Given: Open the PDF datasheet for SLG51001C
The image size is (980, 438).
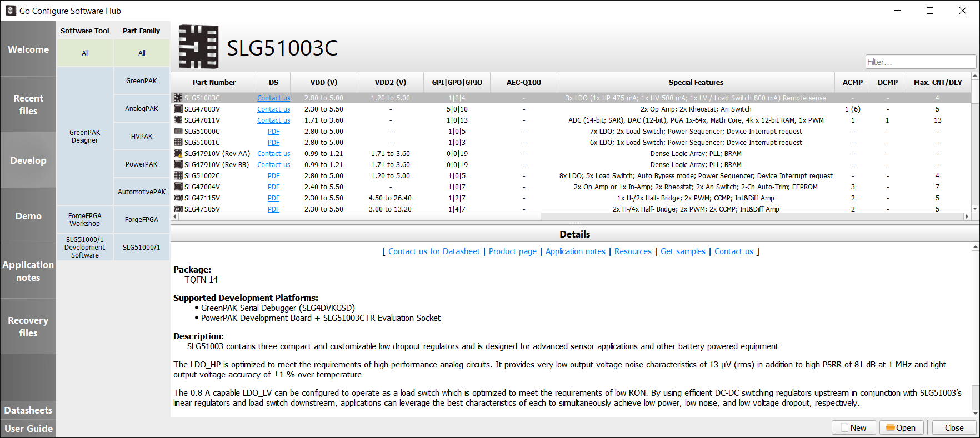Looking at the screenshot, I should click(273, 143).
